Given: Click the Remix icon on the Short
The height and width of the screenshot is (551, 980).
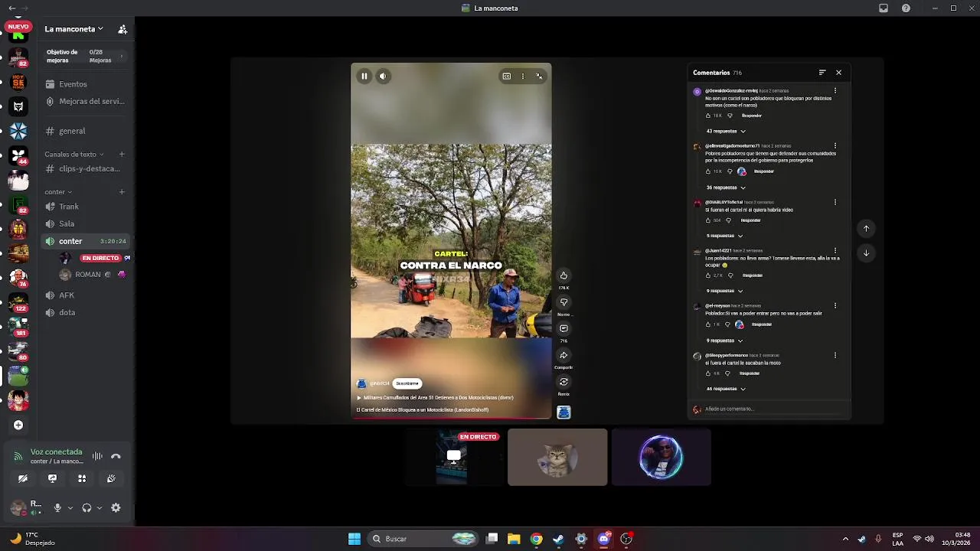Looking at the screenshot, I should (563, 382).
